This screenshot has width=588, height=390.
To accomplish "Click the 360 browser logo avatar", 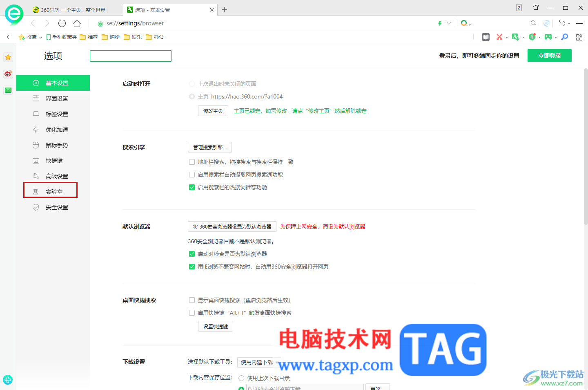I will pos(14,15).
